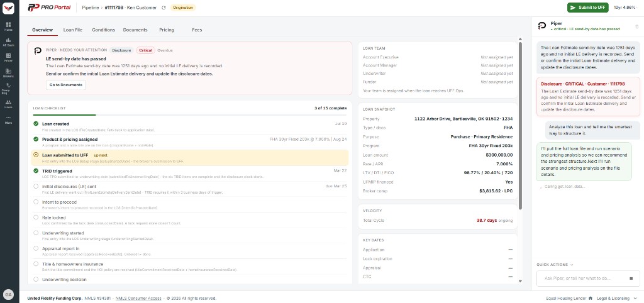This screenshot has height=303, width=644.
Task: Open Home in the left sidebar
Action: (8, 26)
